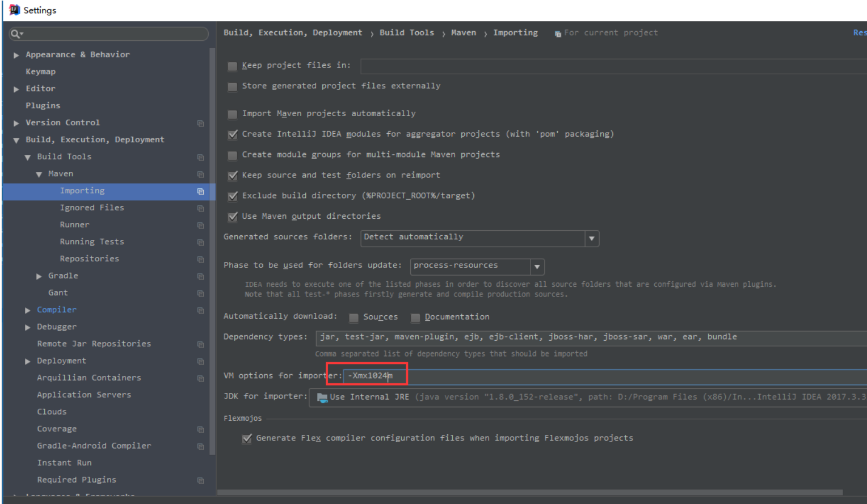867x504 pixels.
Task: Click the settings tree vertical scrollbar
Action: click(x=212, y=251)
